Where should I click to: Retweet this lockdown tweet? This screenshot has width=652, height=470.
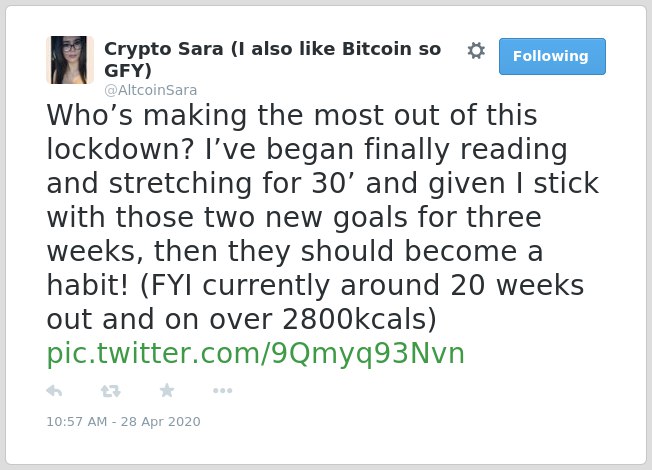point(111,391)
